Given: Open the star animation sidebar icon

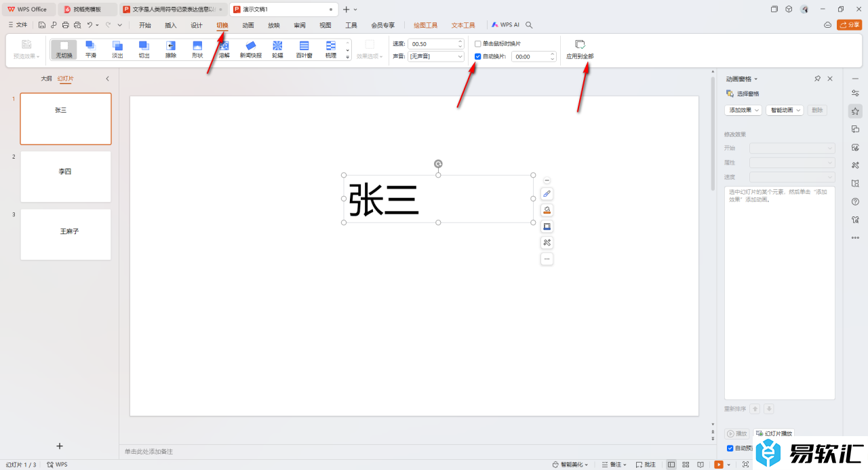Looking at the screenshot, I should [x=855, y=111].
